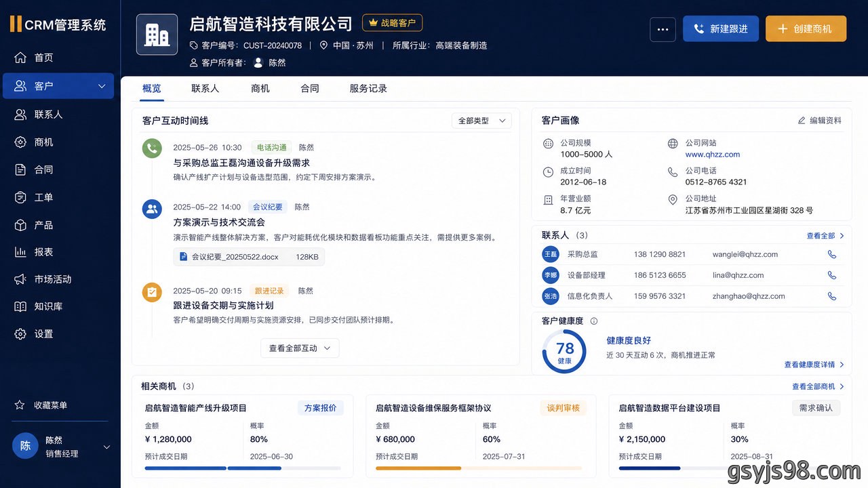This screenshot has width=868, height=488.
Task: Click title 跟进设备交期与实施计划
Action: 223,306
